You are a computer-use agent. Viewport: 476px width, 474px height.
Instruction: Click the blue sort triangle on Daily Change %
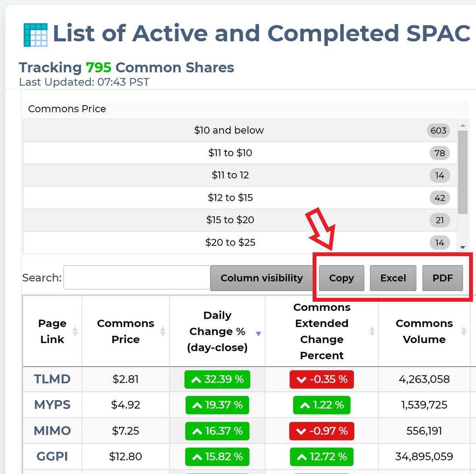coord(259,333)
